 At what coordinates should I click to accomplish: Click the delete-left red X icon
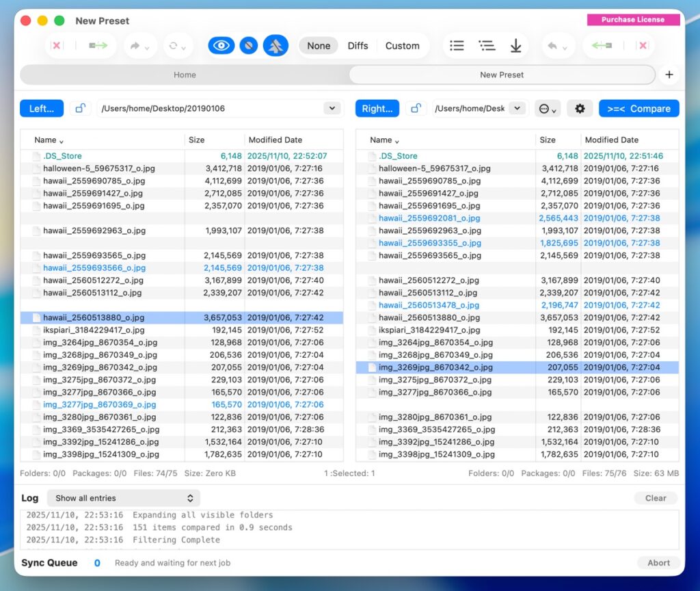[x=57, y=46]
